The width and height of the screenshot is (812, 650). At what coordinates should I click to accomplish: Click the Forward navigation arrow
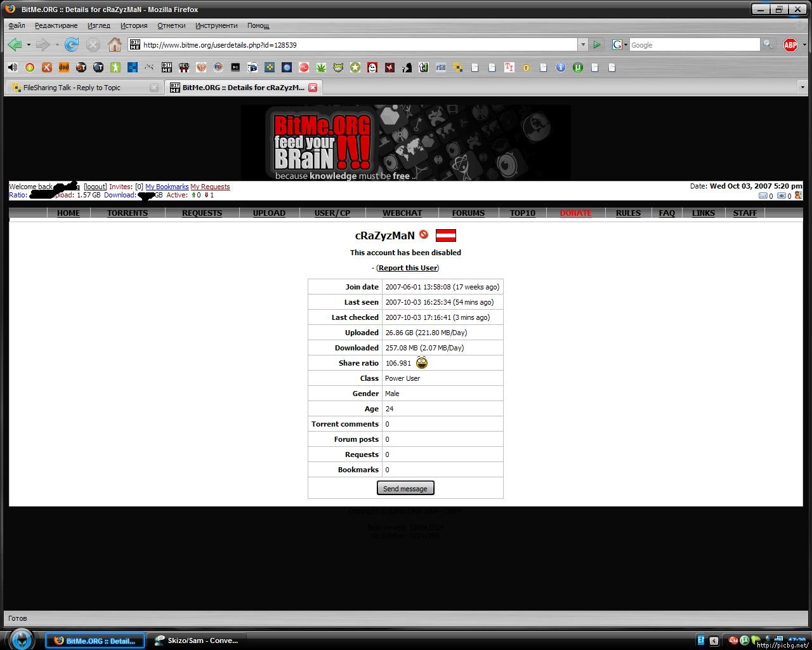point(43,44)
